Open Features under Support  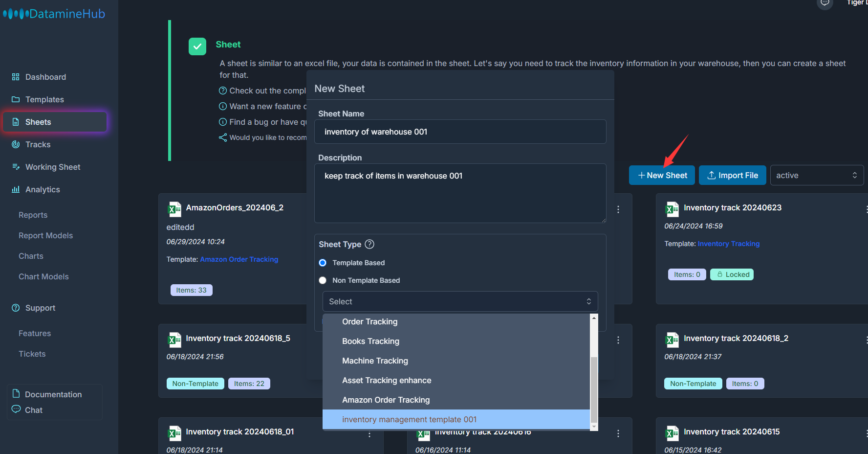pyautogui.click(x=35, y=333)
